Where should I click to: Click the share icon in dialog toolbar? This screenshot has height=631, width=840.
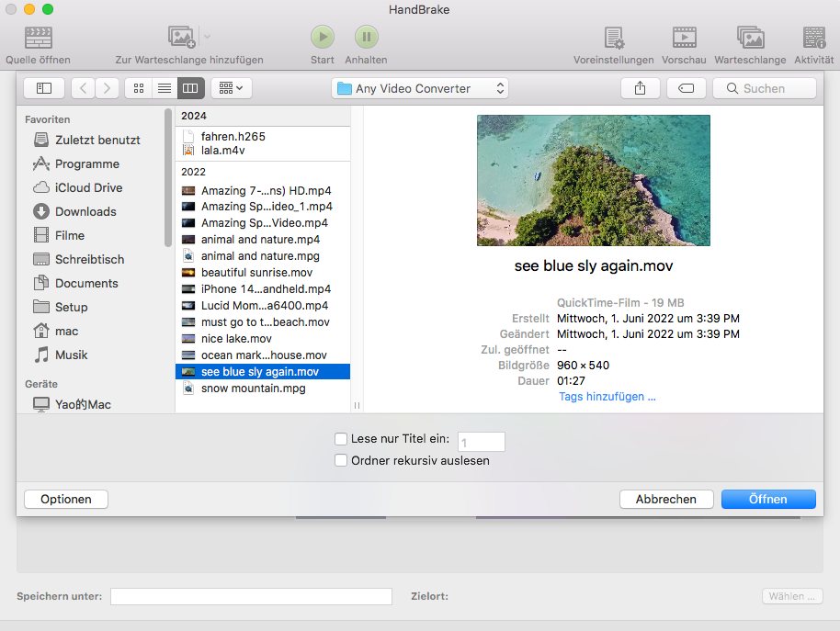click(640, 88)
